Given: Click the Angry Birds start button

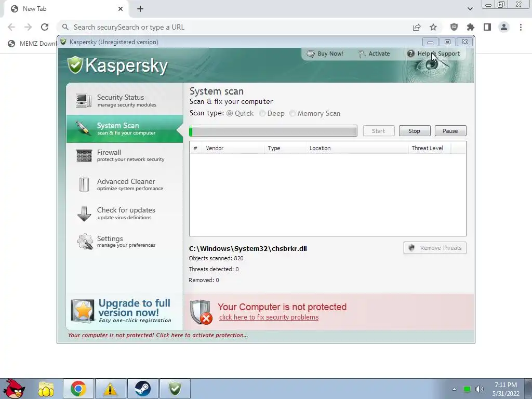Looking at the screenshot, I should (x=13, y=389).
